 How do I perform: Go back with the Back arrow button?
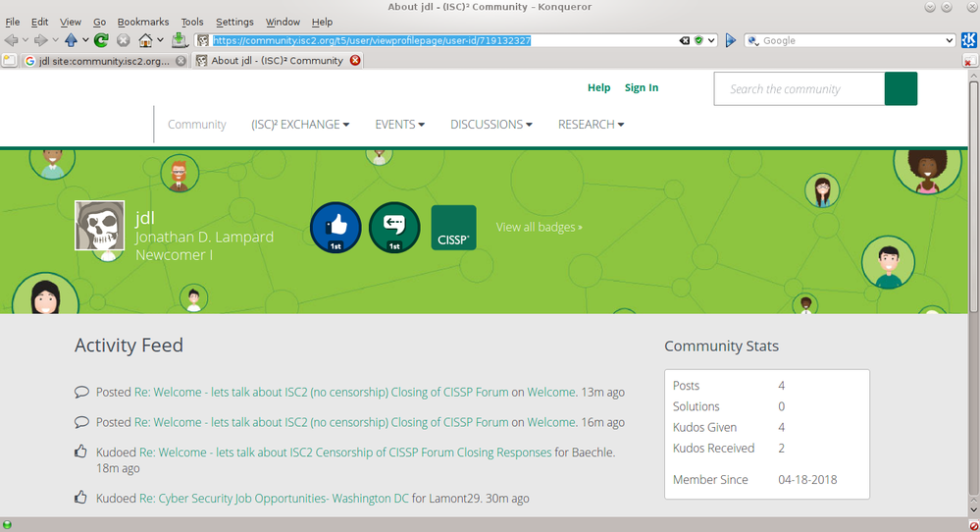[x=11, y=40]
